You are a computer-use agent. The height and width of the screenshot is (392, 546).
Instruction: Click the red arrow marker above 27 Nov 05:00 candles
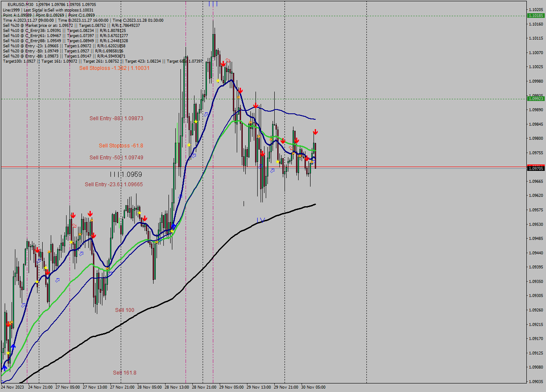tap(73, 214)
